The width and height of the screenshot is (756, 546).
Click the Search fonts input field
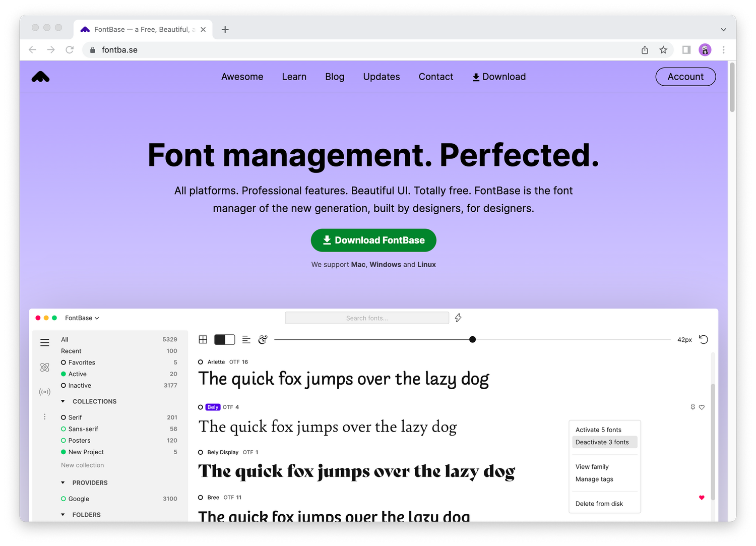[x=367, y=318]
